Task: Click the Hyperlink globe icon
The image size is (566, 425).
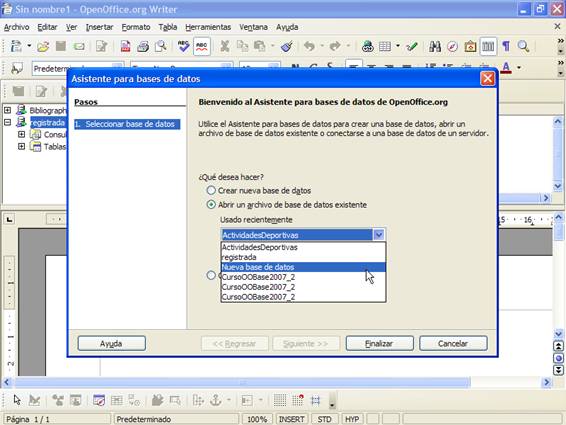Action: point(367,47)
